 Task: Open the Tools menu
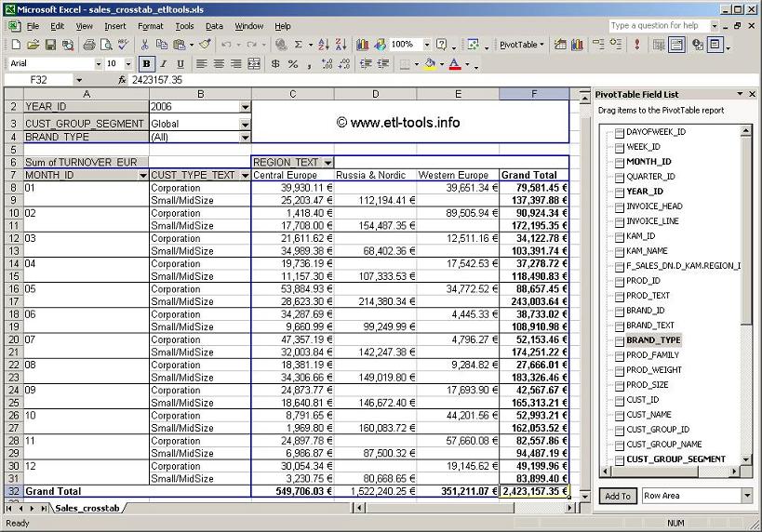click(184, 26)
